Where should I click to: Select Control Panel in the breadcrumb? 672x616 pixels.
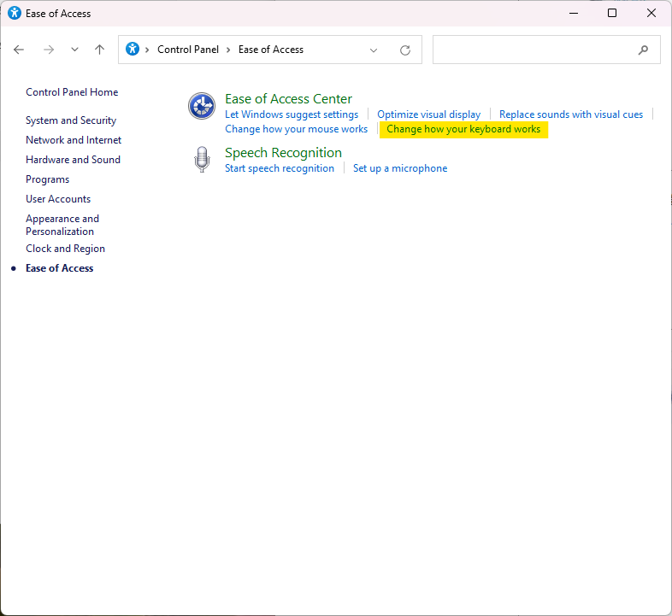tap(188, 50)
